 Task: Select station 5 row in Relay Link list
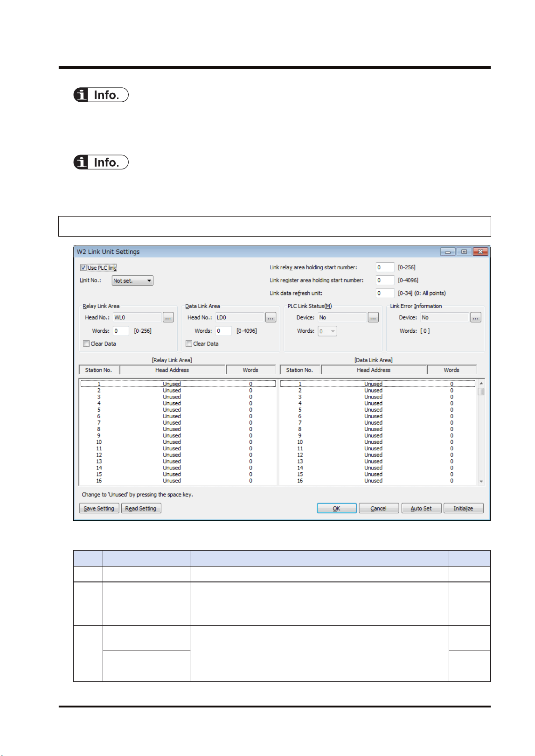pyautogui.click(x=178, y=410)
